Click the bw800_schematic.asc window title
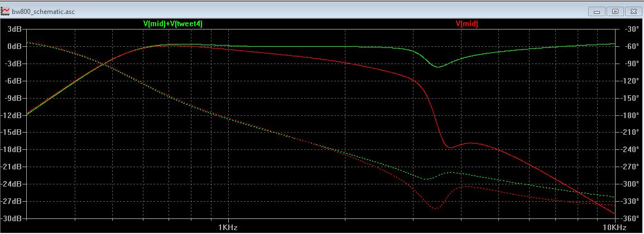The width and height of the screenshot is (644, 234). pos(43,12)
